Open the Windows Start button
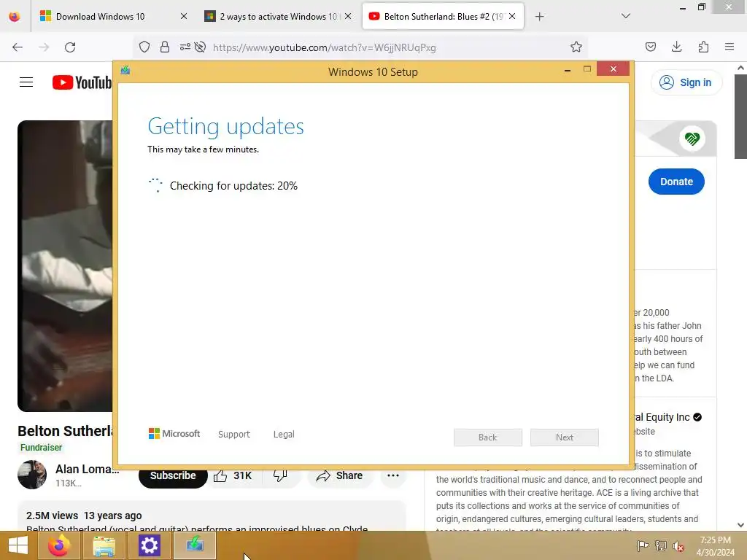Image resolution: width=747 pixels, height=560 pixels. (x=18, y=545)
